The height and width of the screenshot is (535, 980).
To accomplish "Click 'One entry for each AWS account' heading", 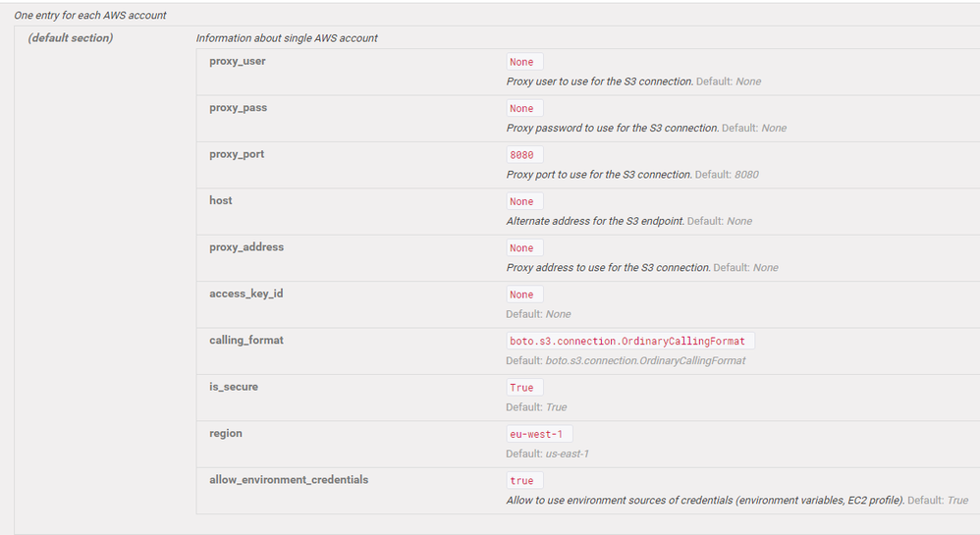I will (x=90, y=15).
